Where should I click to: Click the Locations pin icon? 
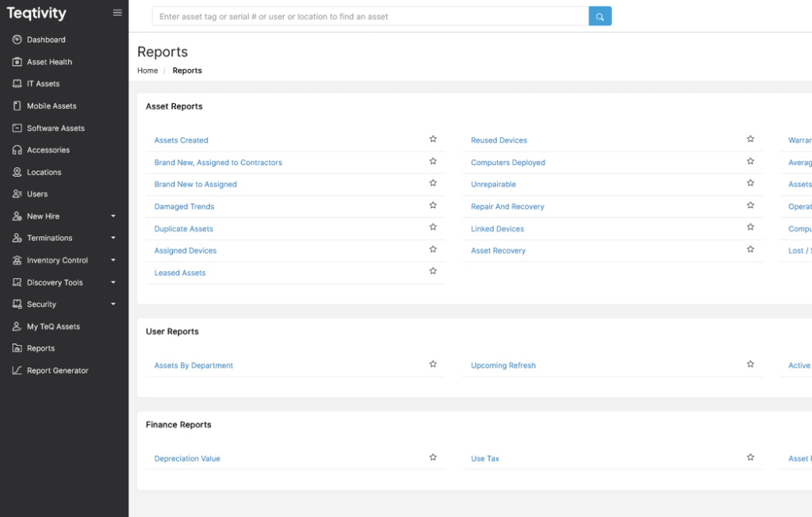tap(17, 172)
